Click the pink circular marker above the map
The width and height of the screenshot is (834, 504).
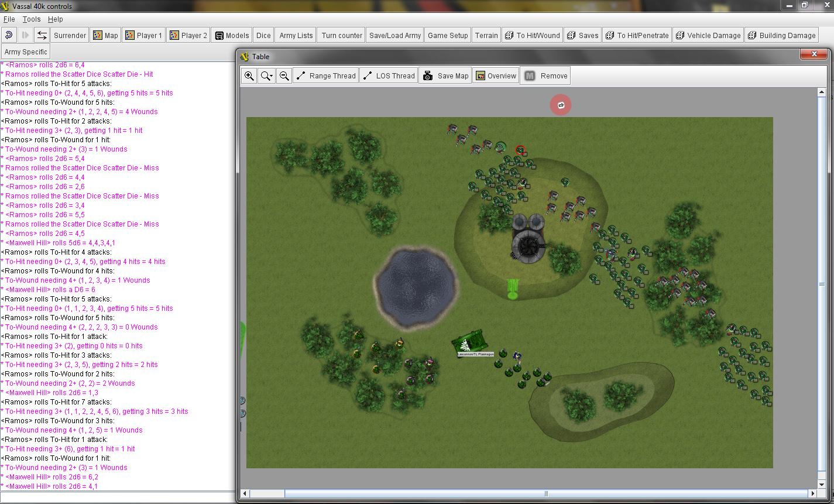(x=561, y=105)
